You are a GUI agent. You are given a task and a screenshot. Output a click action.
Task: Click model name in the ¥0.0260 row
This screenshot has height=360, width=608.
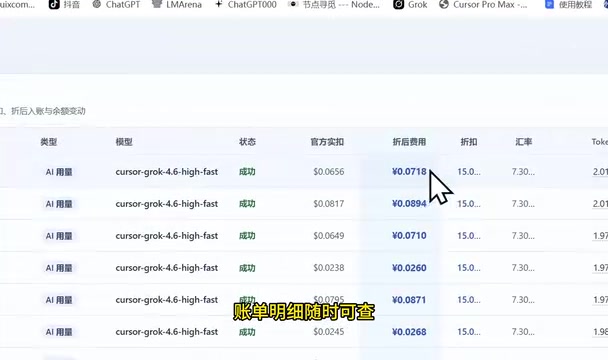pos(167,268)
